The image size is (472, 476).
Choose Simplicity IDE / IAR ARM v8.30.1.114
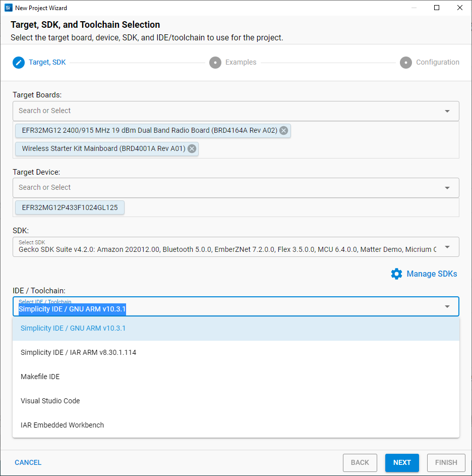point(78,352)
